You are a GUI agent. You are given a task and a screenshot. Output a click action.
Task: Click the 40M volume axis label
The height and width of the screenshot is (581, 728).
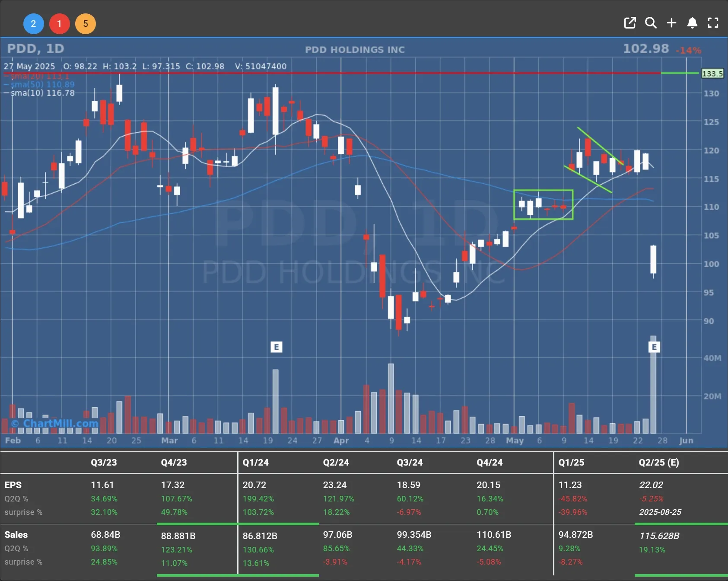[x=712, y=358]
